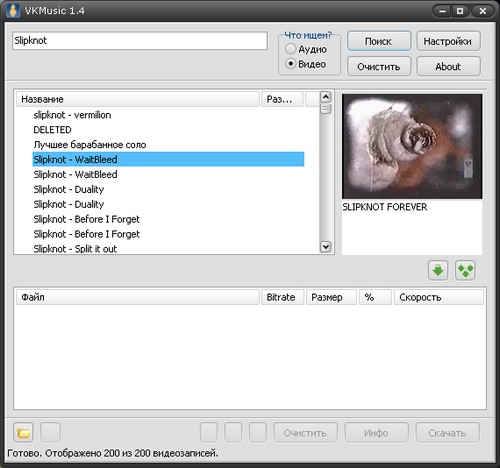Viewport: 500px width, 468px height.
Task: Click the results list scroll down arrow
Action: pyautogui.click(x=326, y=247)
